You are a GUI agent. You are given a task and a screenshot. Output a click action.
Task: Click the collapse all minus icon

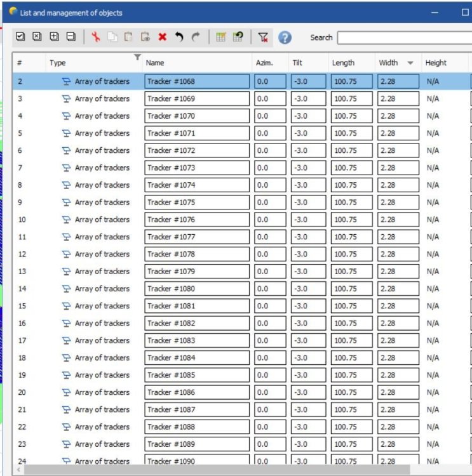[71, 37]
